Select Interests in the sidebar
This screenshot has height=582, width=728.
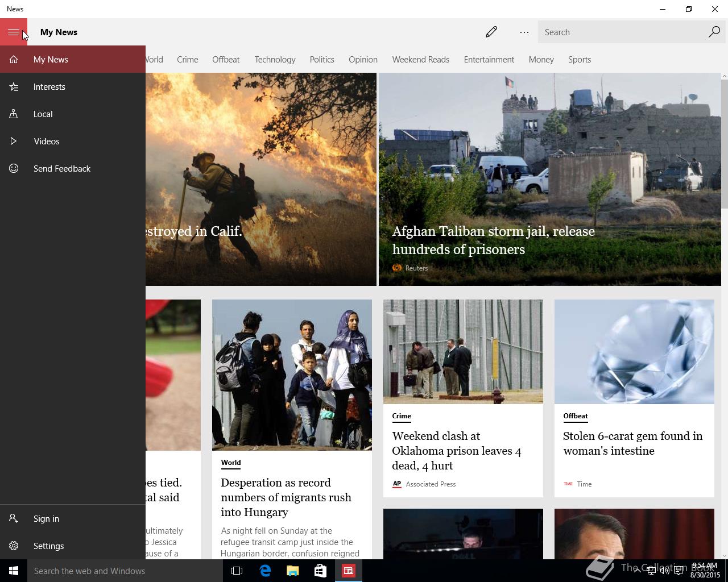tap(73, 86)
